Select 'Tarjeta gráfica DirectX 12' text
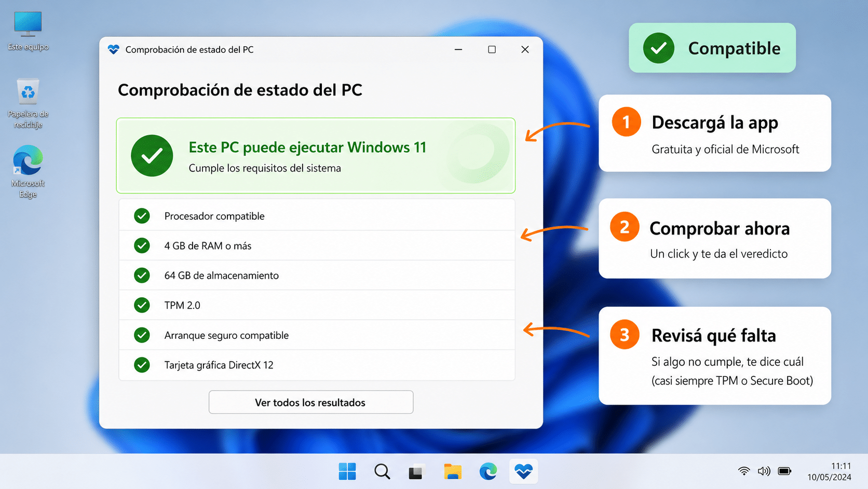Image resolution: width=868 pixels, height=489 pixels. 219,365
